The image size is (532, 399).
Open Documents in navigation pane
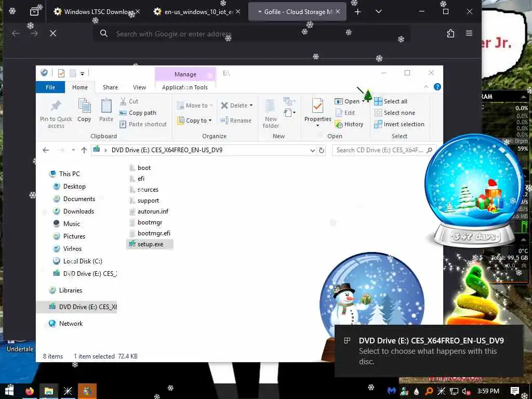click(74, 199)
